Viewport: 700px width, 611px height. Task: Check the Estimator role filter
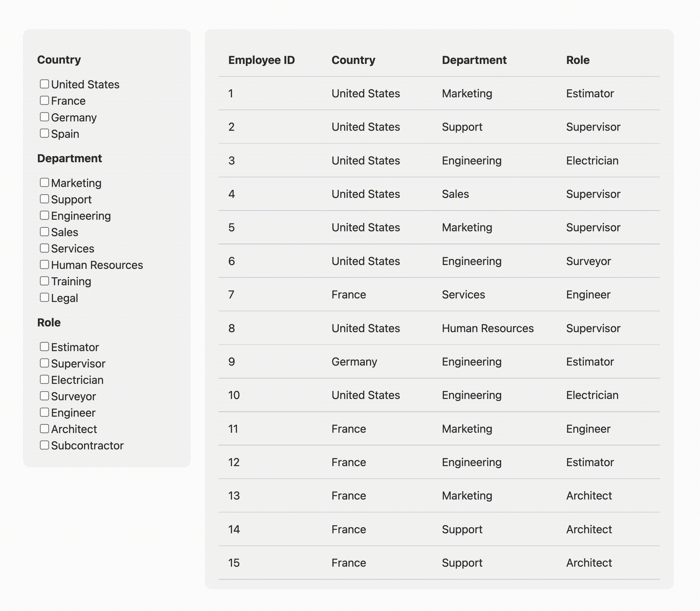tap(44, 347)
